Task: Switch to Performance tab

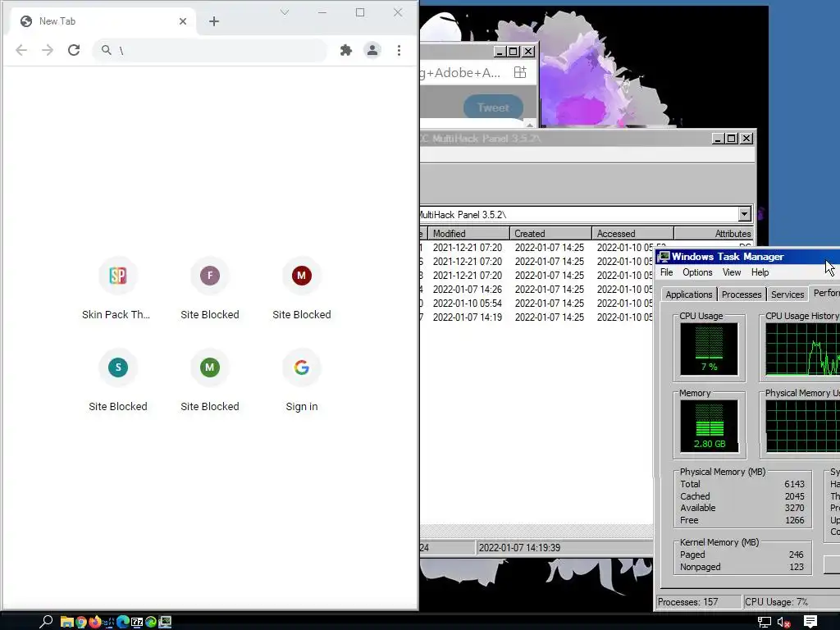Action: [825, 293]
